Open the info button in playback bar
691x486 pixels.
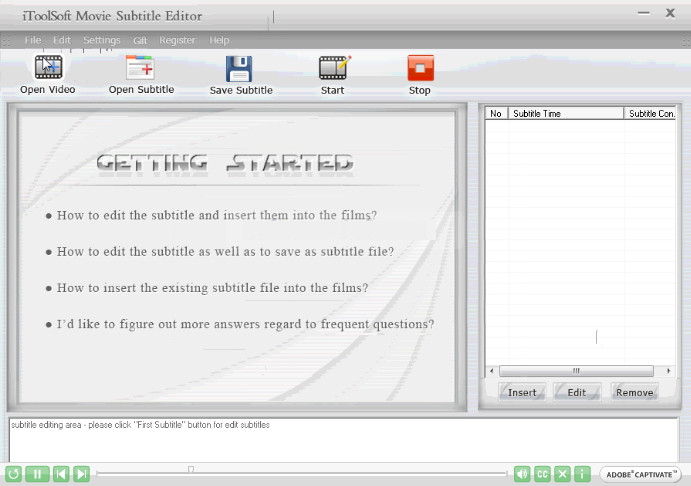click(582, 474)
